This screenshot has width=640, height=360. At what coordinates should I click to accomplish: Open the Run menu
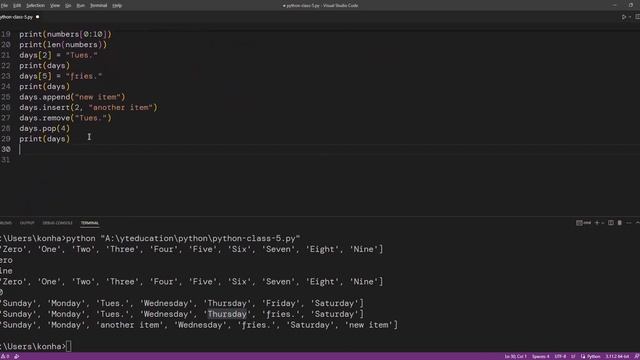click(x=80, y=5)
